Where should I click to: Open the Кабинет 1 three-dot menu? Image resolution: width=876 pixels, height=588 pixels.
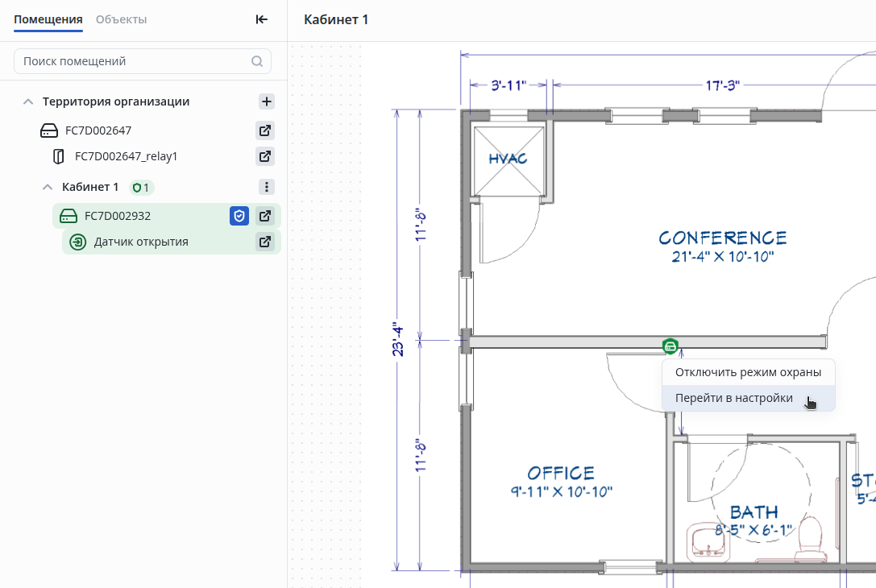pos(266,187)
